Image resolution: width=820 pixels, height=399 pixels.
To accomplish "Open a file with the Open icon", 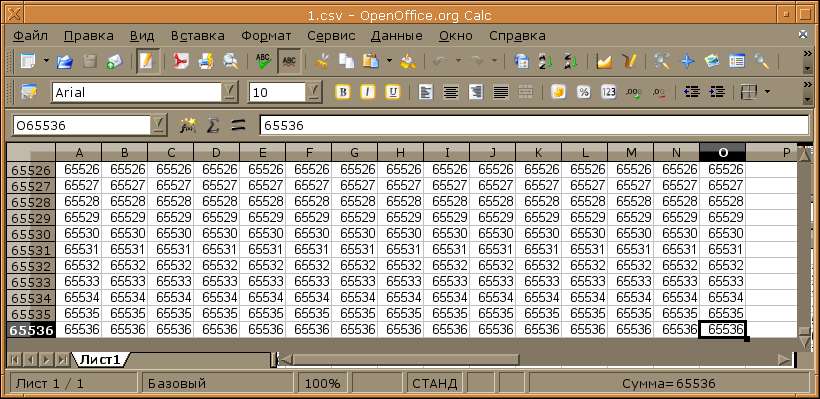I will [x=65, y=62].
